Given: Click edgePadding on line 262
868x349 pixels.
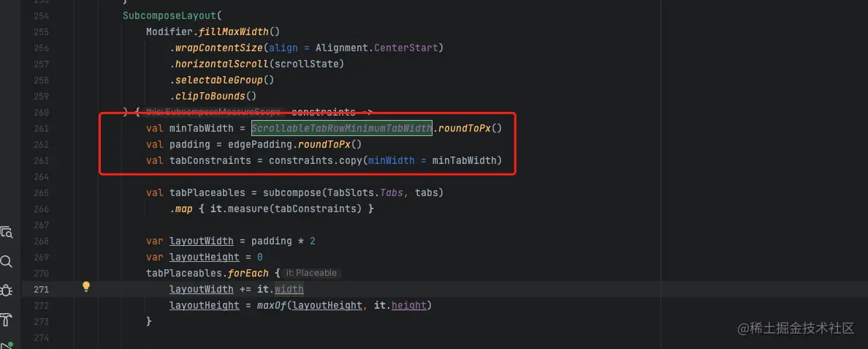Looking at the screenshot, I should [x=259, y=145].
